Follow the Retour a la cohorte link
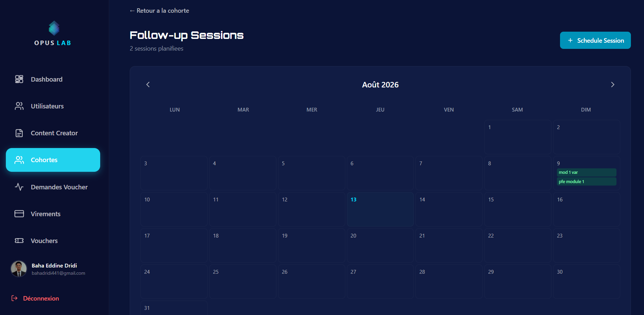The width and height of the screenshot is (644, 315). click(159, 11)
